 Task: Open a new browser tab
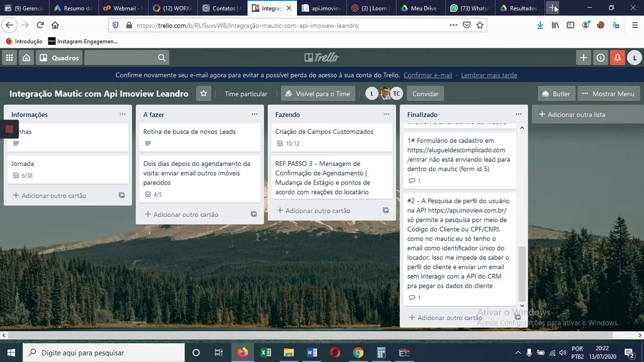click(x=553, y=8)
